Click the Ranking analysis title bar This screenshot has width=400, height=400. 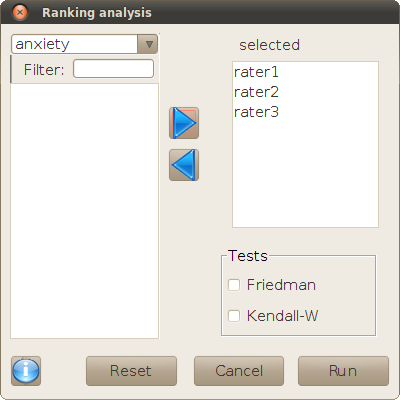click(200, 13)
